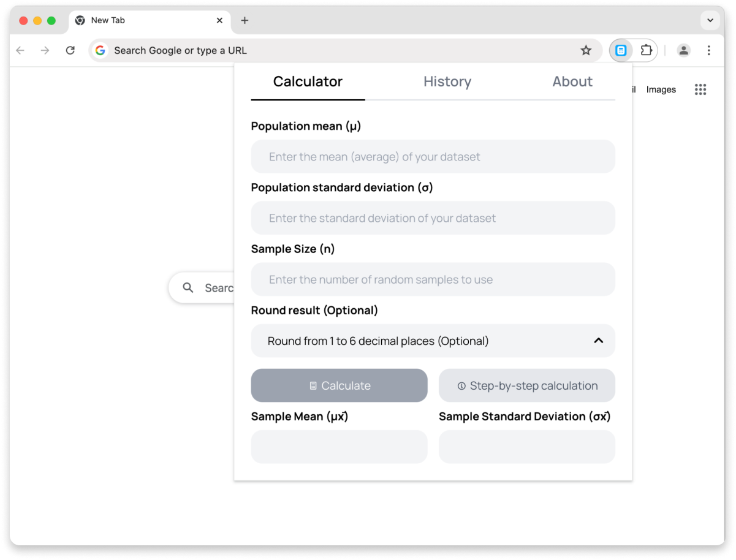This screenshot has height=560, width=736.
Task: Click the calculator extension icon in toolbar
Action: tap(621, 50)
